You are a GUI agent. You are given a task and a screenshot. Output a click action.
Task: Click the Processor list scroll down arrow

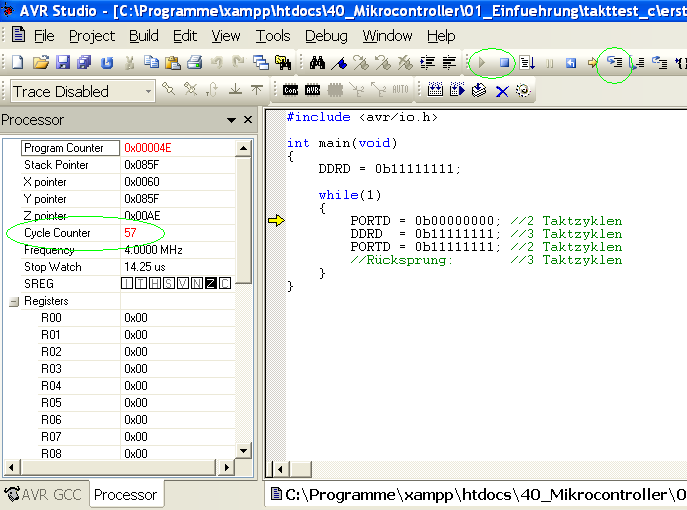[243, 450]
